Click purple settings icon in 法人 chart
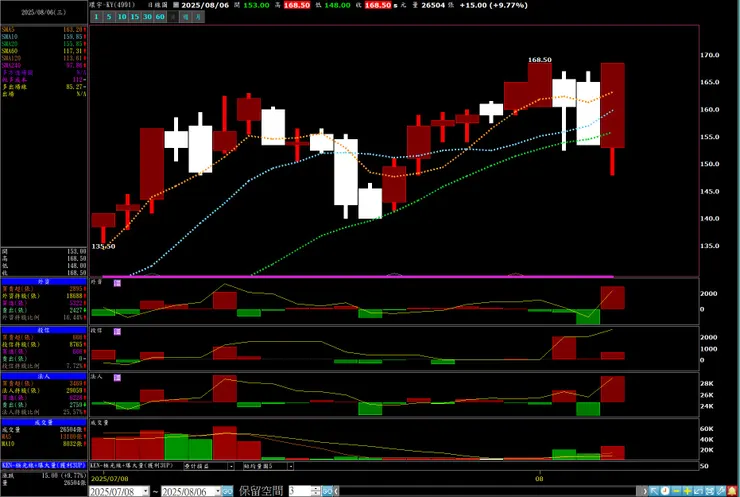 [117, 378]
